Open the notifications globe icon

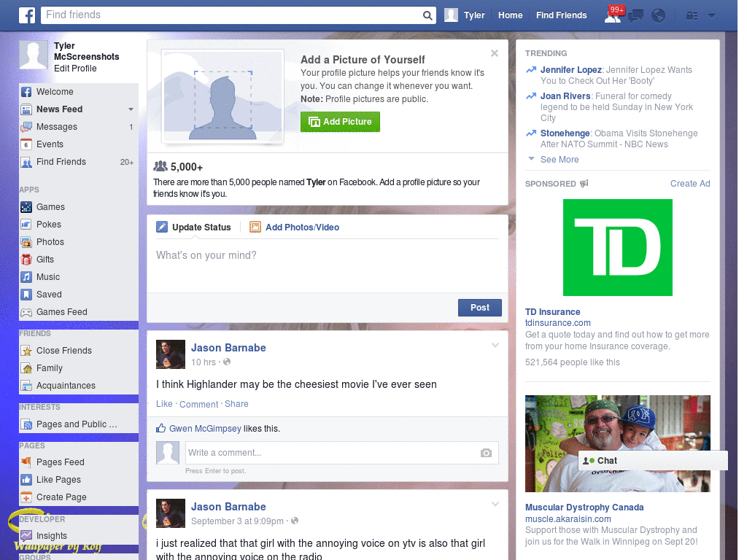[659, 16]
